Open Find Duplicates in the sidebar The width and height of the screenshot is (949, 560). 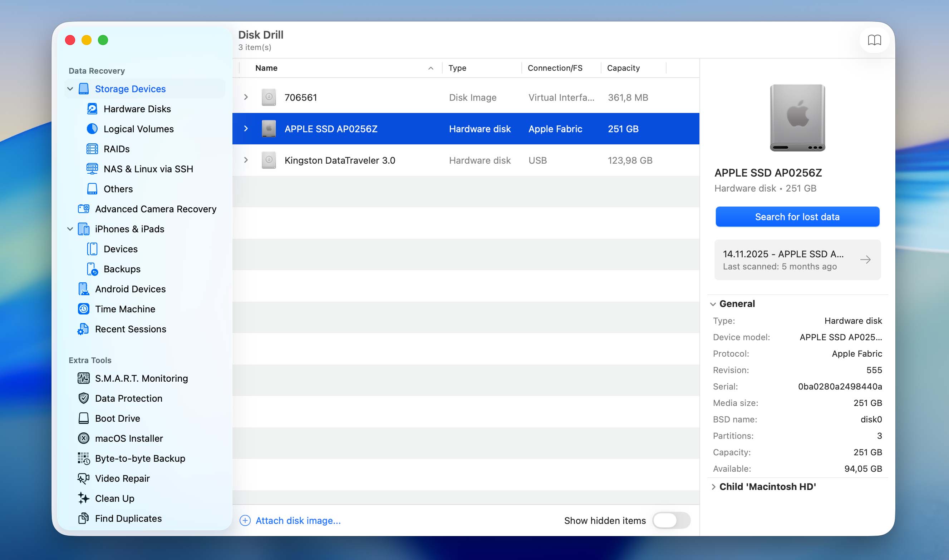(128, 518)
